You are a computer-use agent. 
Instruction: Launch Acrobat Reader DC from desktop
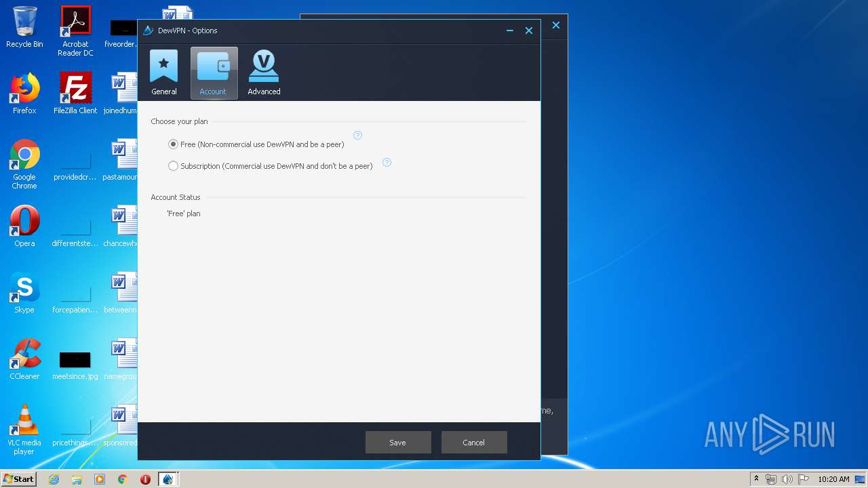(75, 31)
